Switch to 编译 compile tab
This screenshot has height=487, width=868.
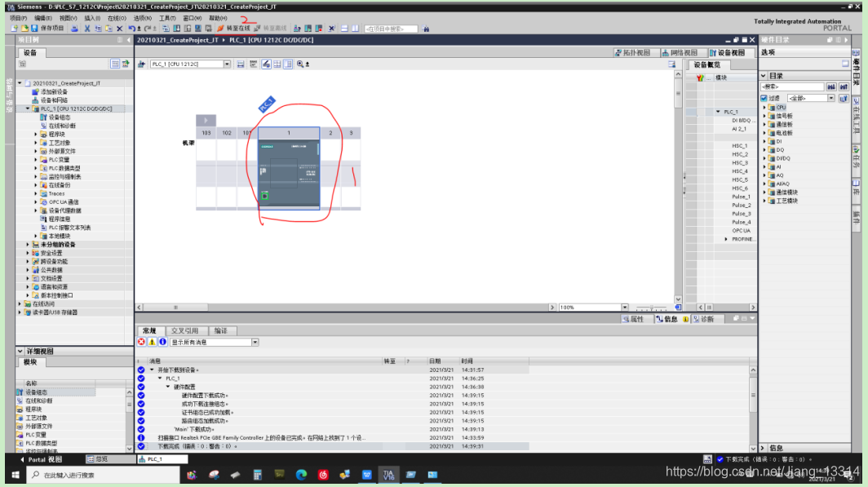tap(221, 331)
